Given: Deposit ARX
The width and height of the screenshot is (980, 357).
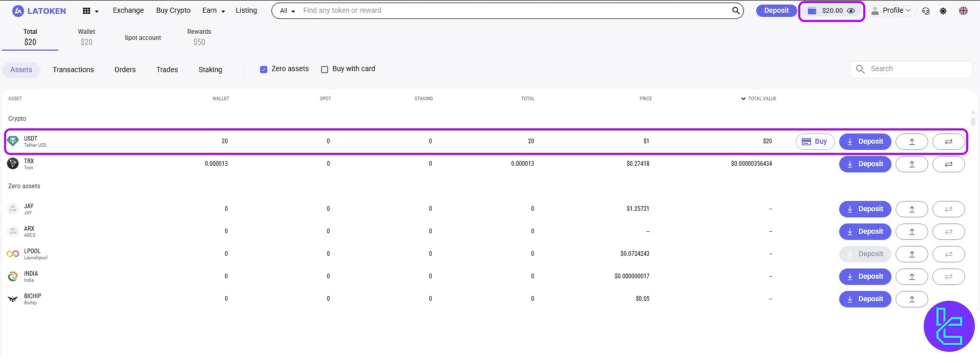Looking at the screenshot, I should 865,232.
